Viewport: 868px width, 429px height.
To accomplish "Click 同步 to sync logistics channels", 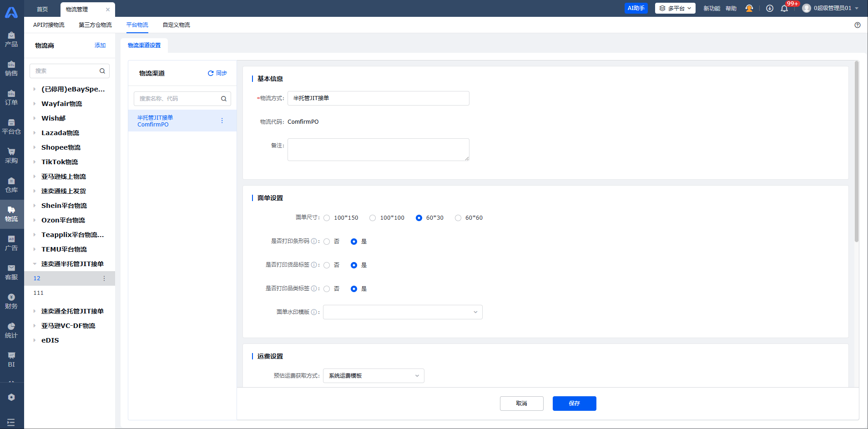I will pyautogui.click(x=217, y=73).
